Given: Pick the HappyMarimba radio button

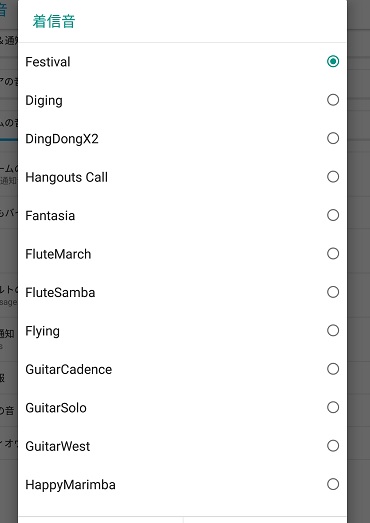Looking at the screenshot, I should click(333, 484).
